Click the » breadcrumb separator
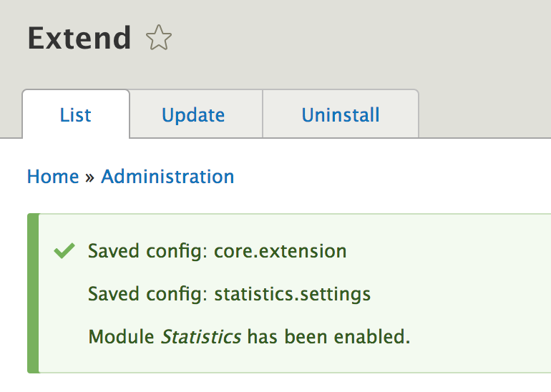This screenshot has height=392, width=551. tap(90, 177)
